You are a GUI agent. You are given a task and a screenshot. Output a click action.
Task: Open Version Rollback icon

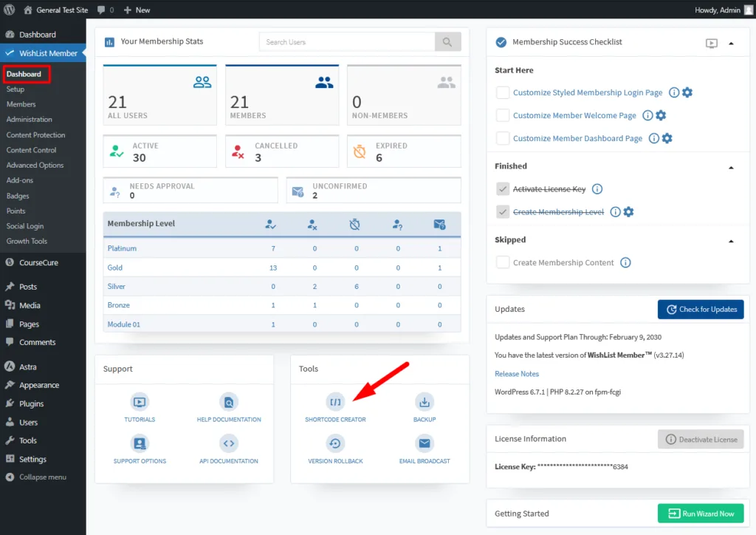(x=335, y=443)
